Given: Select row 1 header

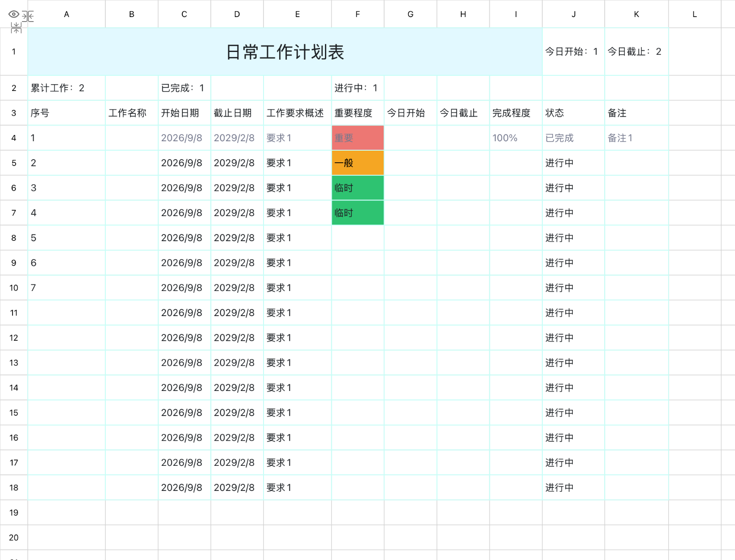Looking at the screenshot, I should coord(14,52).
